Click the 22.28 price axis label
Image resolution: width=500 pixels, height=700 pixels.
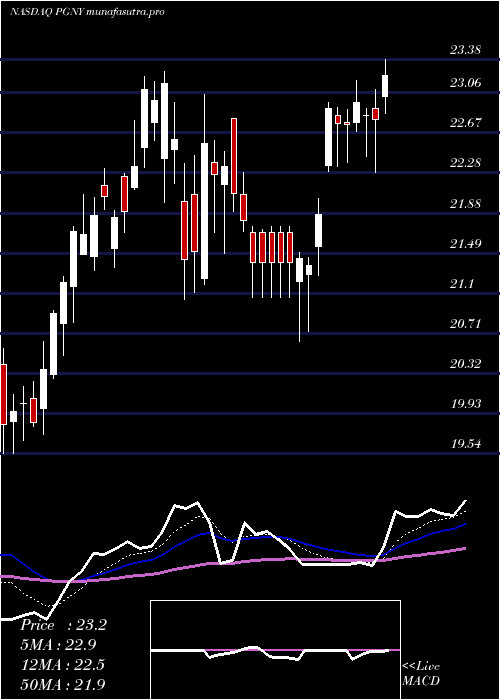pyautogui.click(x=466, y=163)
